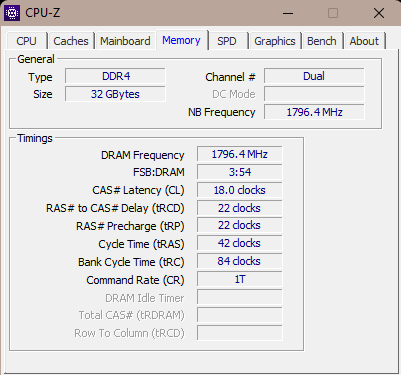Click the Cycle Time (tRAS) label

[141, 244]
